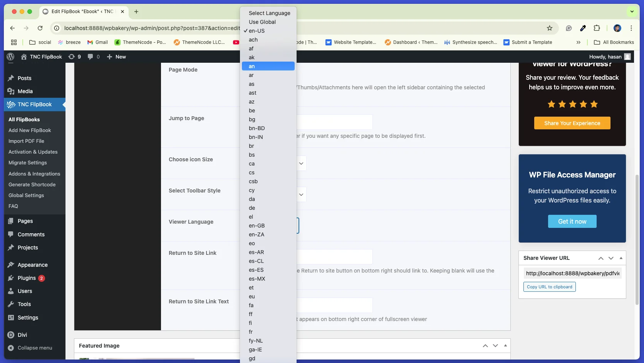This screenshot has width=644, height=363.
Task: Open the Choose icon Size dropdown
Action: [x=301, y=163]
